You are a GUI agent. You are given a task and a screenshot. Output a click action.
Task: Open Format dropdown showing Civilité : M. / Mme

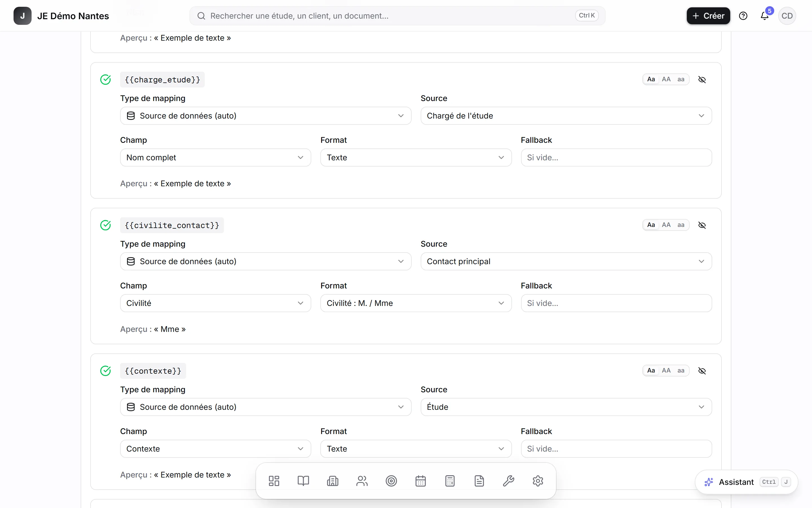tap(416, 303)
